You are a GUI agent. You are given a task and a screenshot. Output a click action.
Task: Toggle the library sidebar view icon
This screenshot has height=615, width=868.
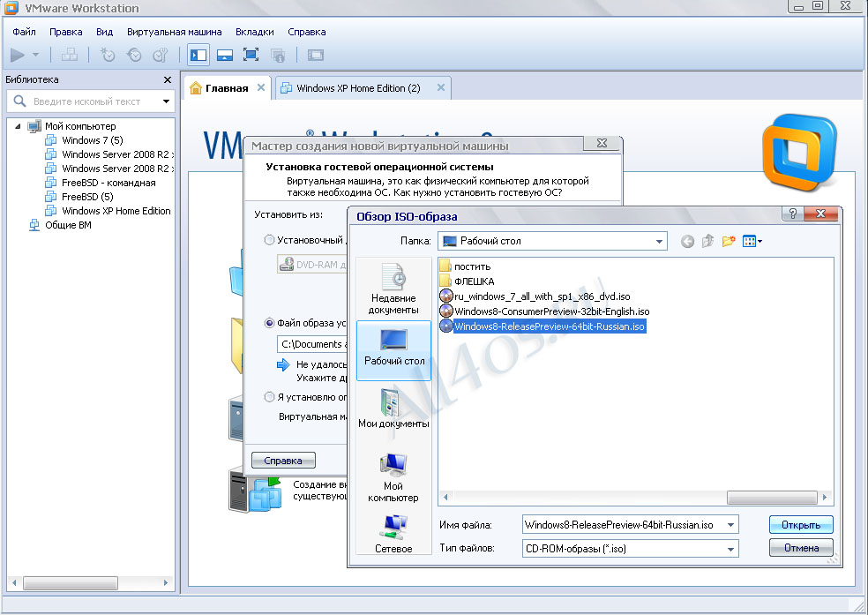[198, 55]
